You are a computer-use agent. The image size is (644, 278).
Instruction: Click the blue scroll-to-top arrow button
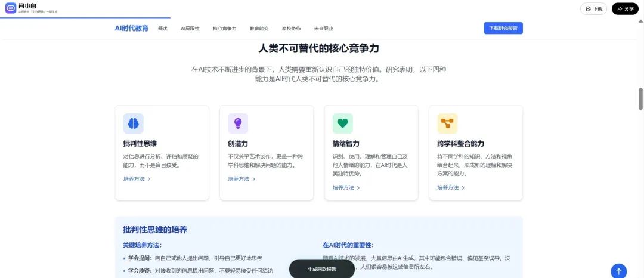[618, 271]
